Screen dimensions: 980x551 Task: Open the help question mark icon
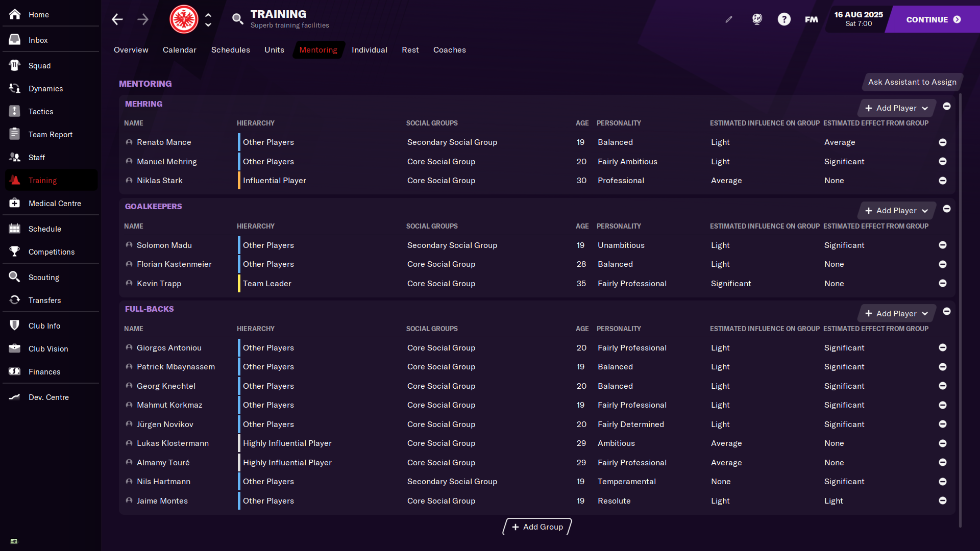point(784,19)
